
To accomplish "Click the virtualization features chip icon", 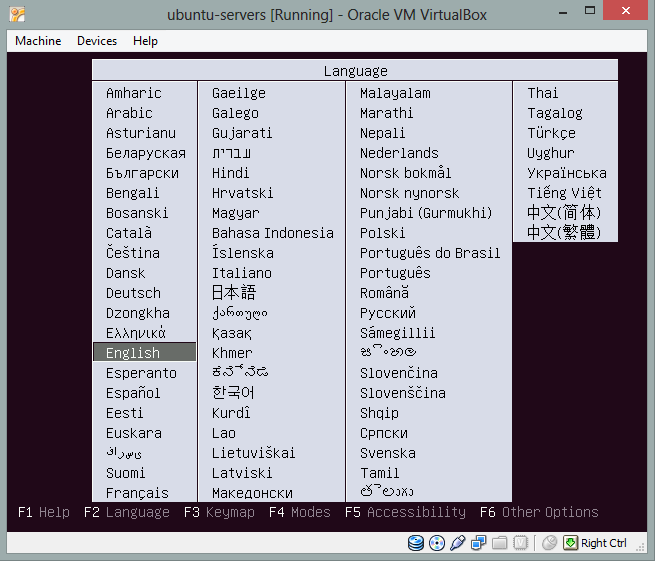I will [x=520, y=543].
